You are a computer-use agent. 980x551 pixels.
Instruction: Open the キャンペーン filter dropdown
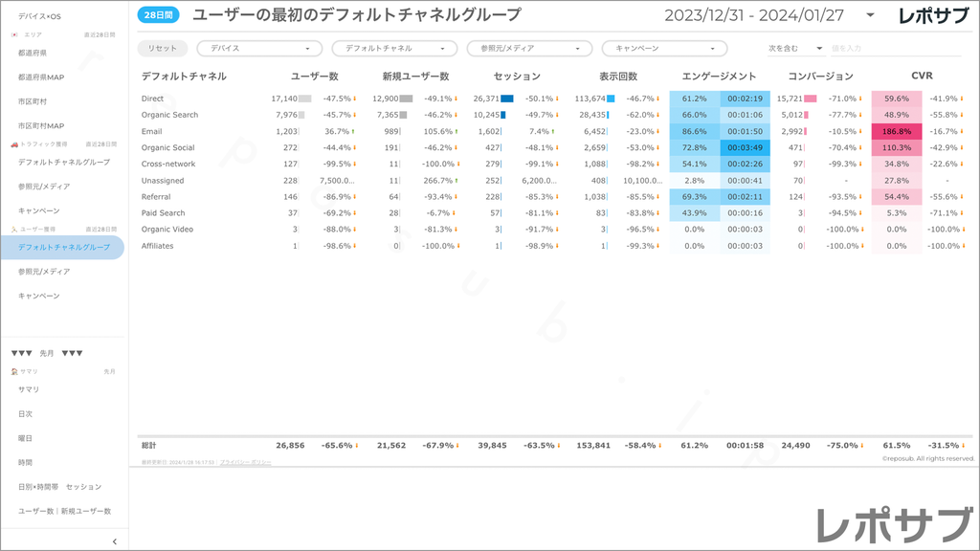tap(664, 48)
